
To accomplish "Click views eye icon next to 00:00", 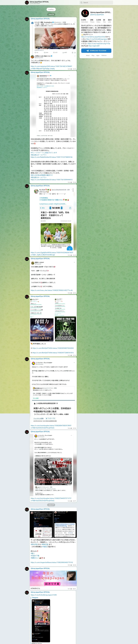I will point(71,565).
